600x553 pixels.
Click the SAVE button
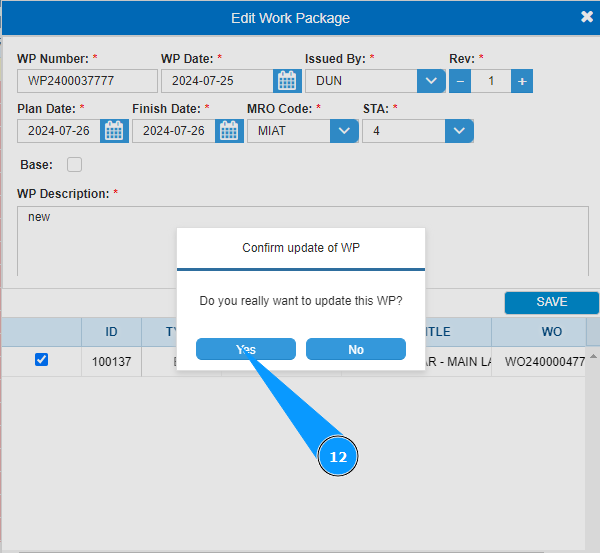point(551,302)
